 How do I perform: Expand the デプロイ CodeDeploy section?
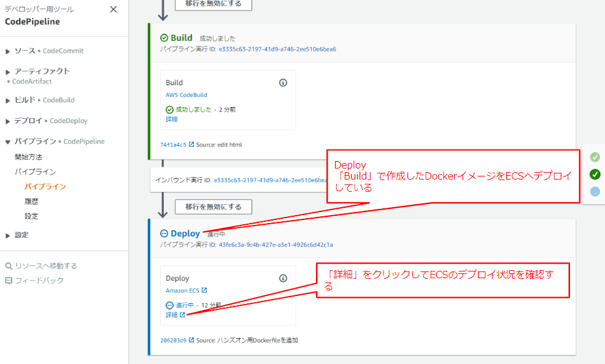pos(8,121)
